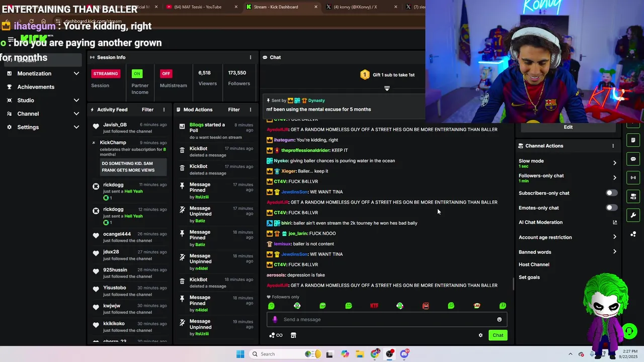Click the channel points infinity icon
Screen dimensions: 644x362
click(x=276, y=335)
